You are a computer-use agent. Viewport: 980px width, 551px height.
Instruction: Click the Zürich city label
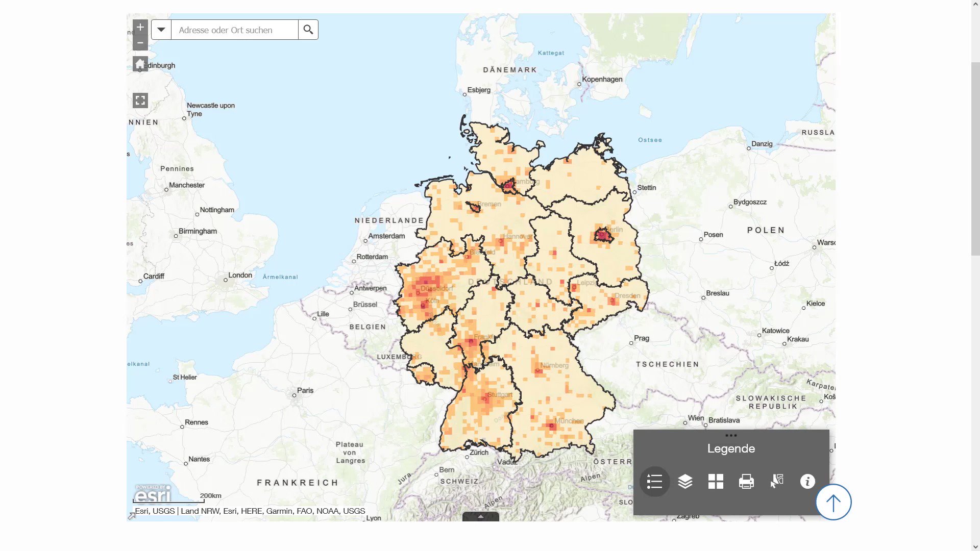click(479, 452)
